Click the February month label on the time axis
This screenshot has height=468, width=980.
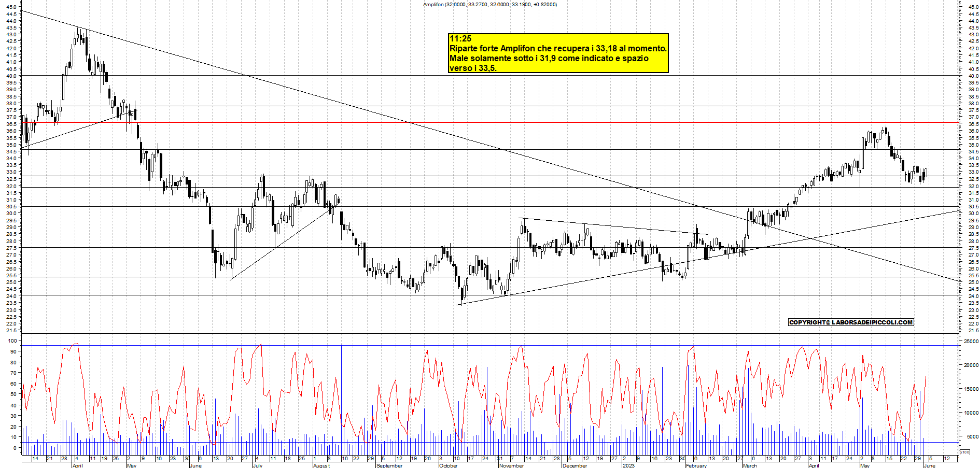(x=696, y=465)
